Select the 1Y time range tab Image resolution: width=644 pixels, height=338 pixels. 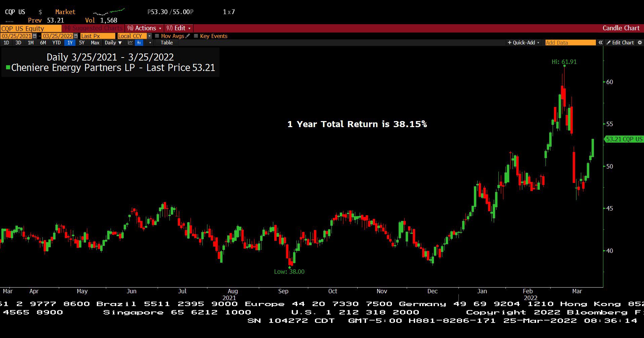tap(70, 43)
